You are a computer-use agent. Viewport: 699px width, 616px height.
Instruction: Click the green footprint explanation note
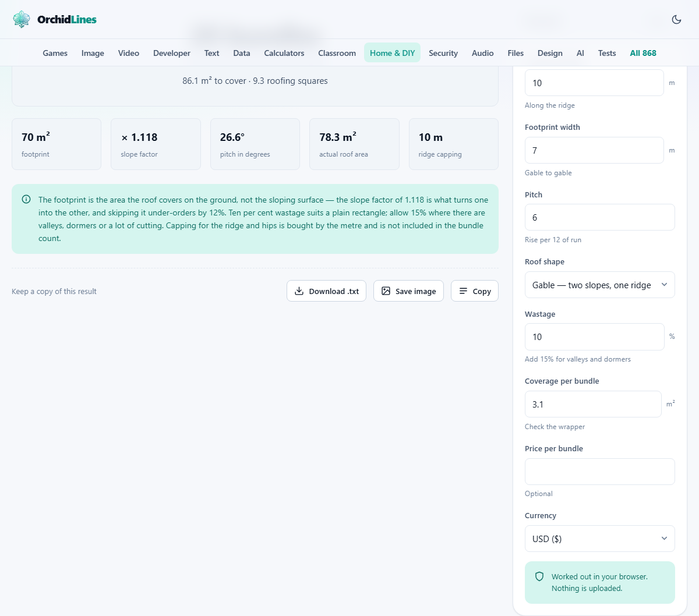click(x=255, y=219)
